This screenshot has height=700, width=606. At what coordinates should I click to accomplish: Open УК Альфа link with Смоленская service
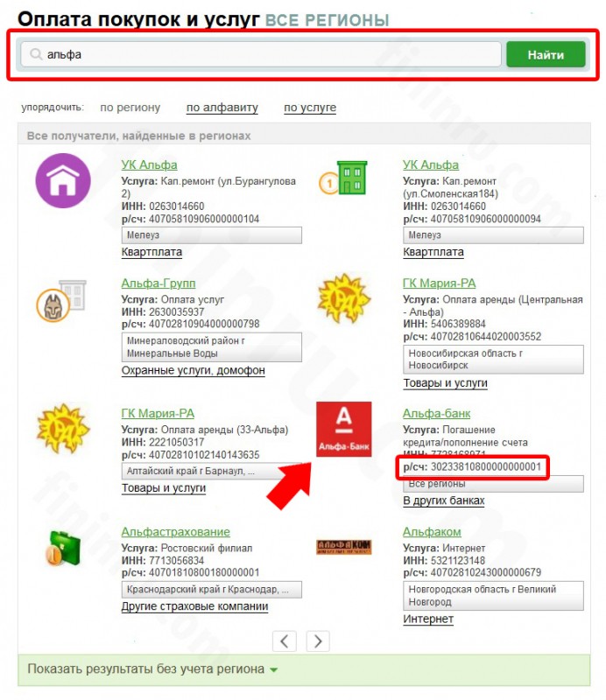tap(431, 164)
